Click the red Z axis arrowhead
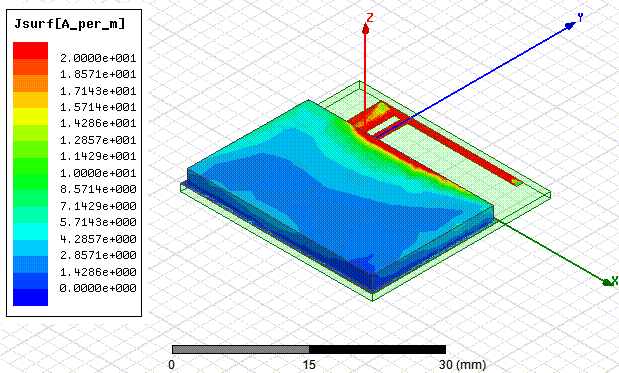The image size is (619, 373). click(x=366, y=28)
